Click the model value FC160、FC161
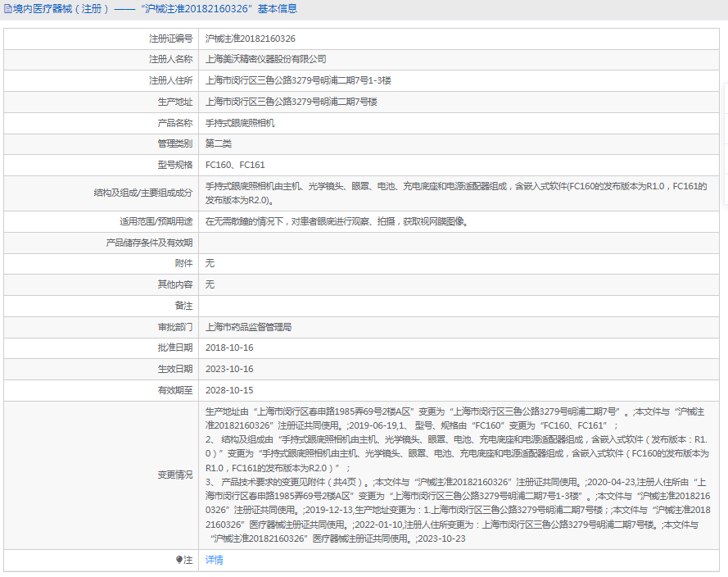This screenshot has width=728, height=577. tap(235, 165)
